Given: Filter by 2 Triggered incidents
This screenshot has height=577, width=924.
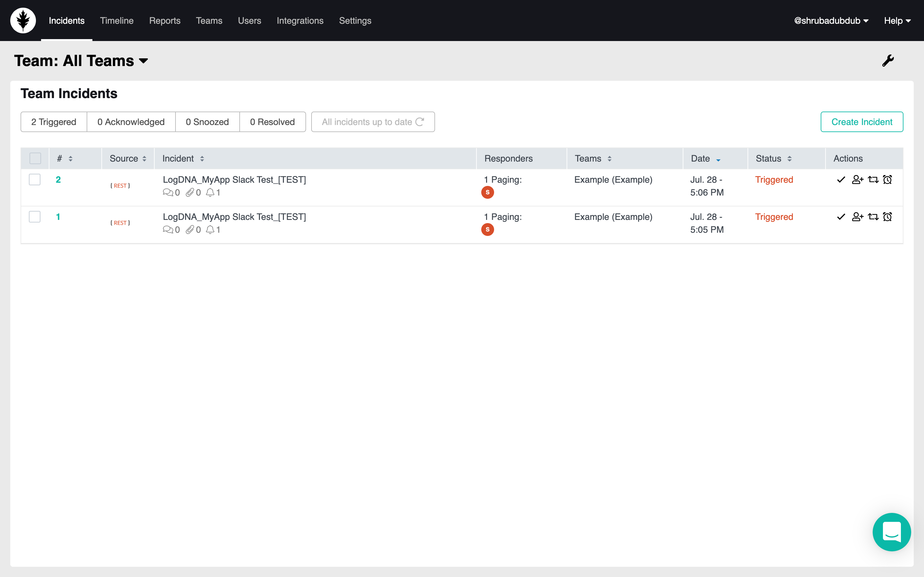Looking at the screenshot, I should coord(54,122).
